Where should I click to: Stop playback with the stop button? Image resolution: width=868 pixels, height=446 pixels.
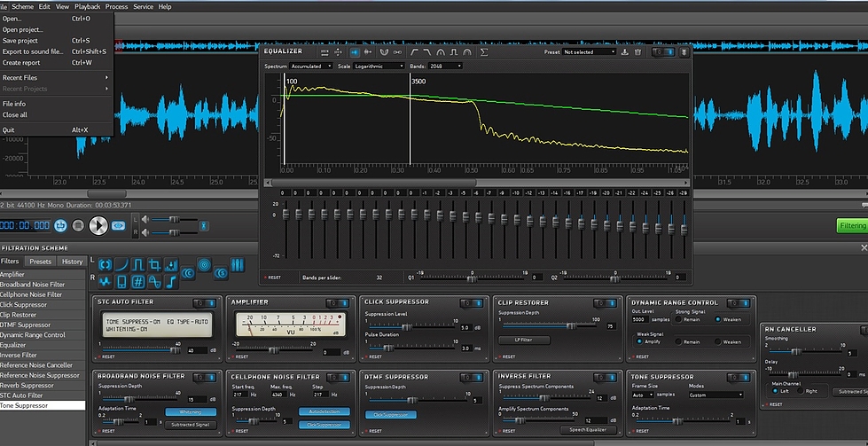pyautogui.click(x=78, y=225)
